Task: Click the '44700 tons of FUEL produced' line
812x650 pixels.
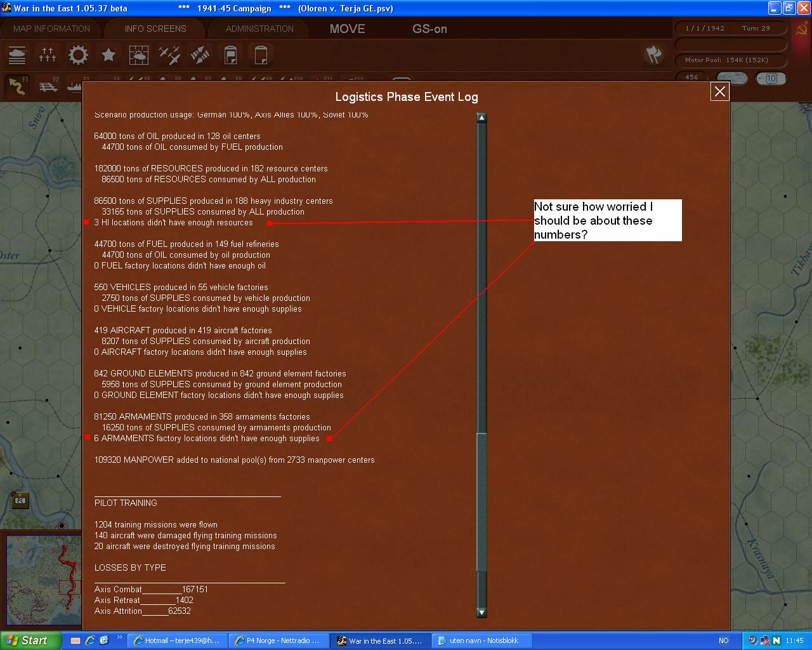Action: pyautogui.click(x=187, y=244)
